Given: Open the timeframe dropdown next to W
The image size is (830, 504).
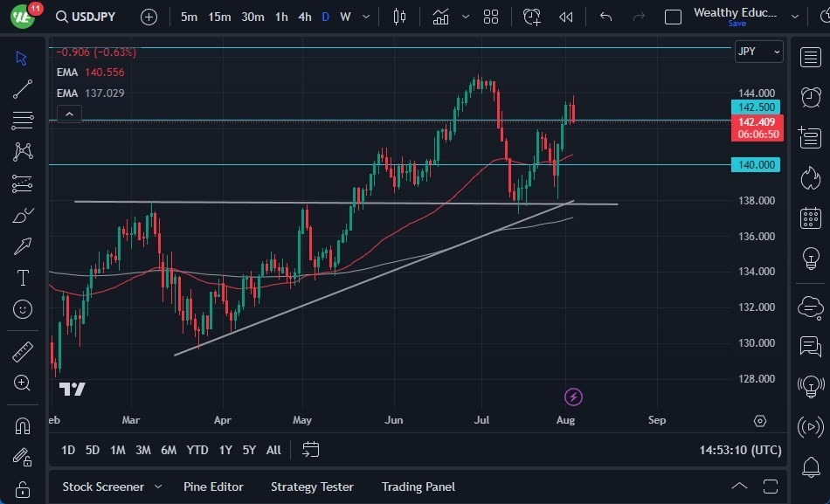Looking at the screenshot, I should coord(365,16).
